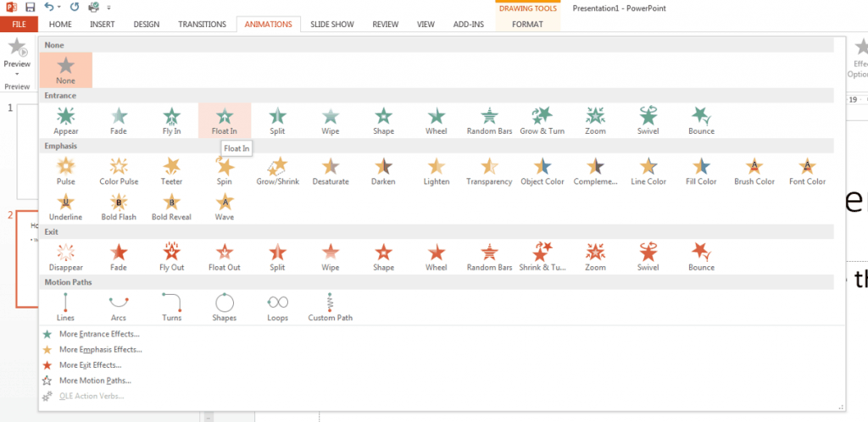Viewport: 868px width, 422px height.
Task: Switch to the DESIGN ribbon tab
Action: [x=146, y=25]
